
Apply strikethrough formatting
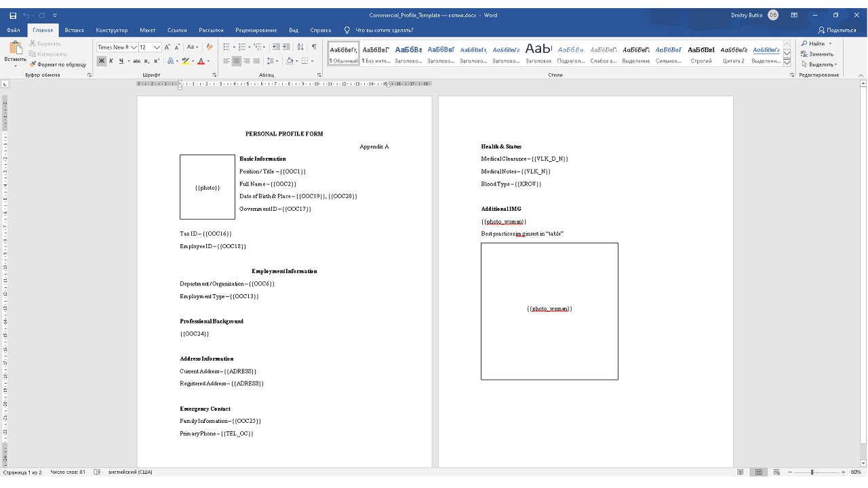137,60
